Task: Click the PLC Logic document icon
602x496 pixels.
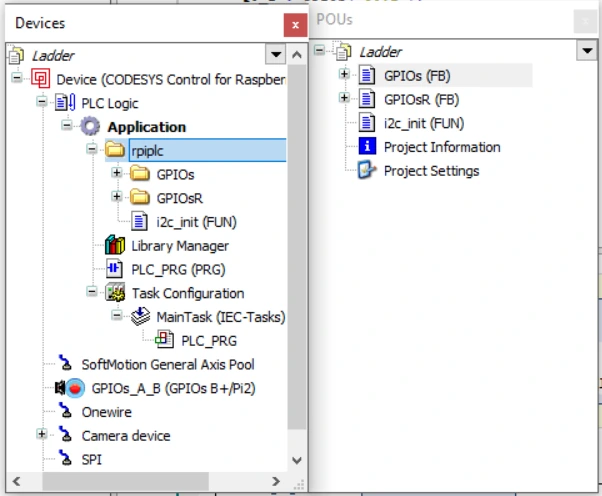Action: coord(66,103)
